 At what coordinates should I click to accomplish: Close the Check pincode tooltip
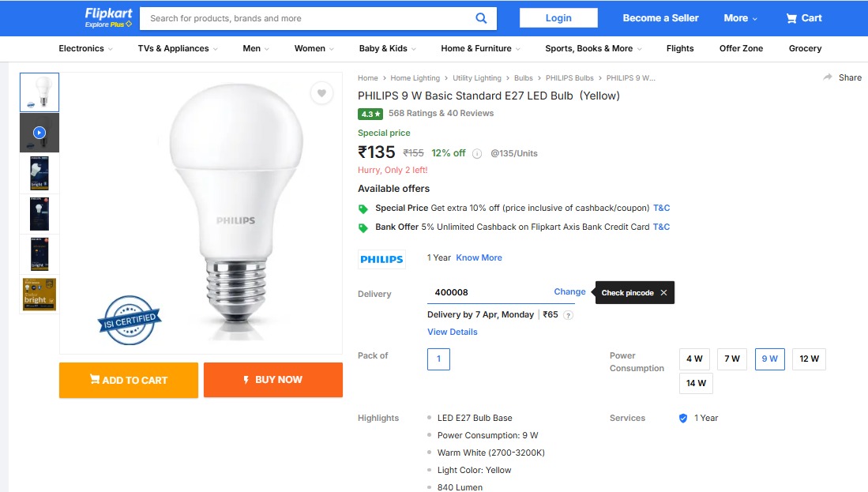coord(663,293)
